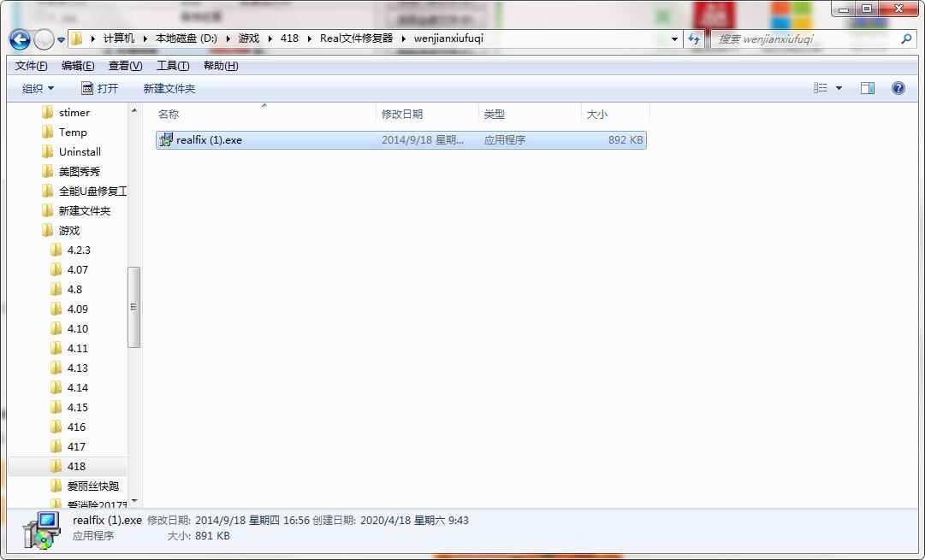Click the 892 KB size cell
The width and height of the screenshot is (925, 560).
pos(626,139)
